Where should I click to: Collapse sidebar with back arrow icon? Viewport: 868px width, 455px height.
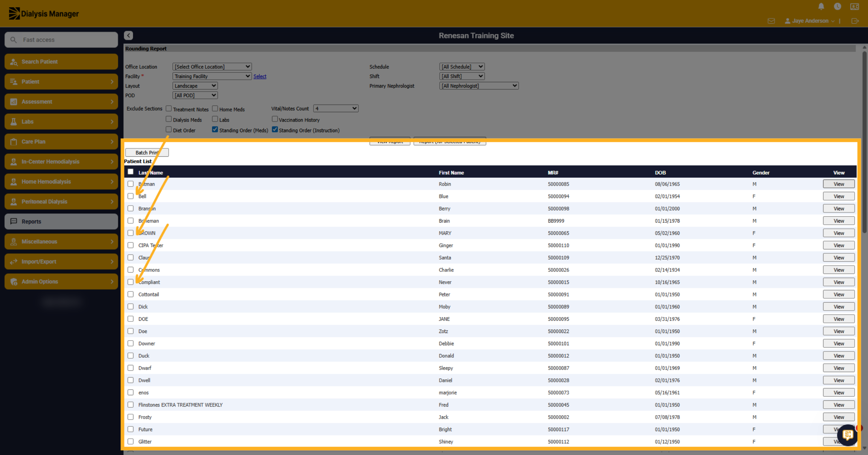pos(128,35)
